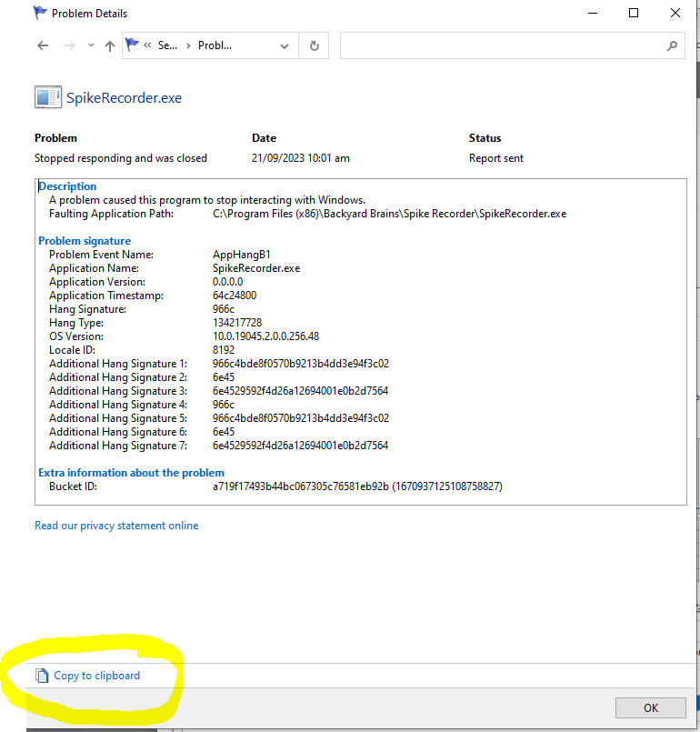Click the SpikeRecorder.exe application icon

pos(48,97)
